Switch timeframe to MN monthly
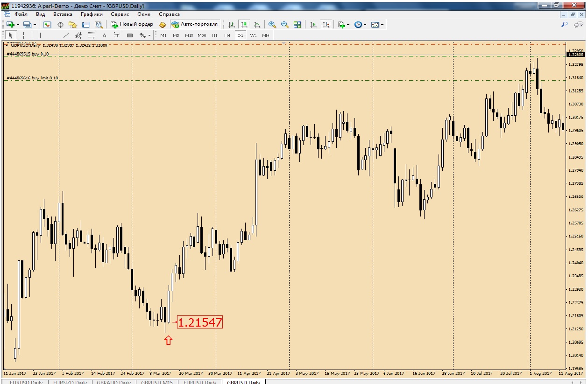This screenshot has width=588, height=384. [265, 35]
